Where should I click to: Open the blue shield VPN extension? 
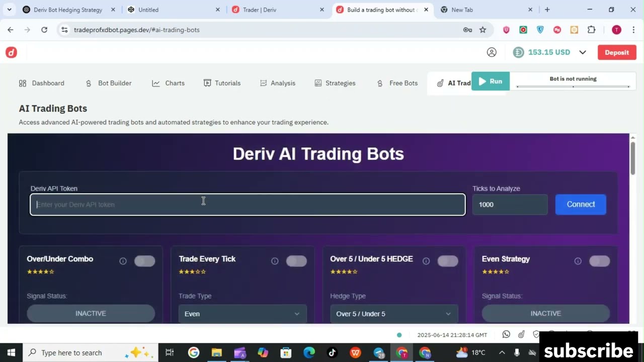[540, 30]
